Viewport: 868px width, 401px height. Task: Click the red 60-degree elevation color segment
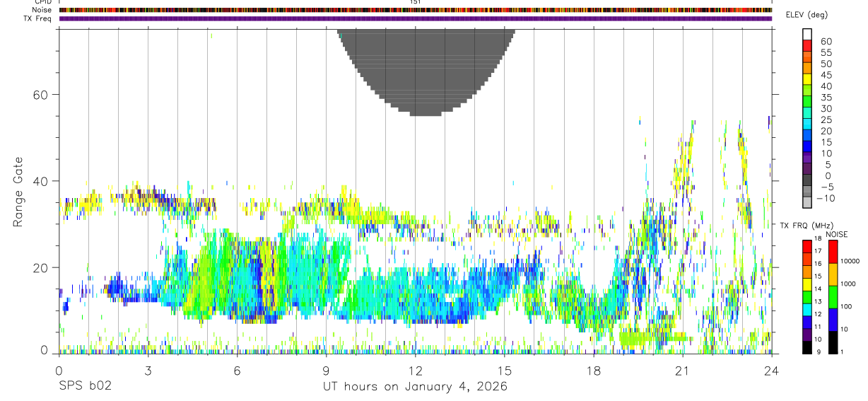click(x=807, y=46)
